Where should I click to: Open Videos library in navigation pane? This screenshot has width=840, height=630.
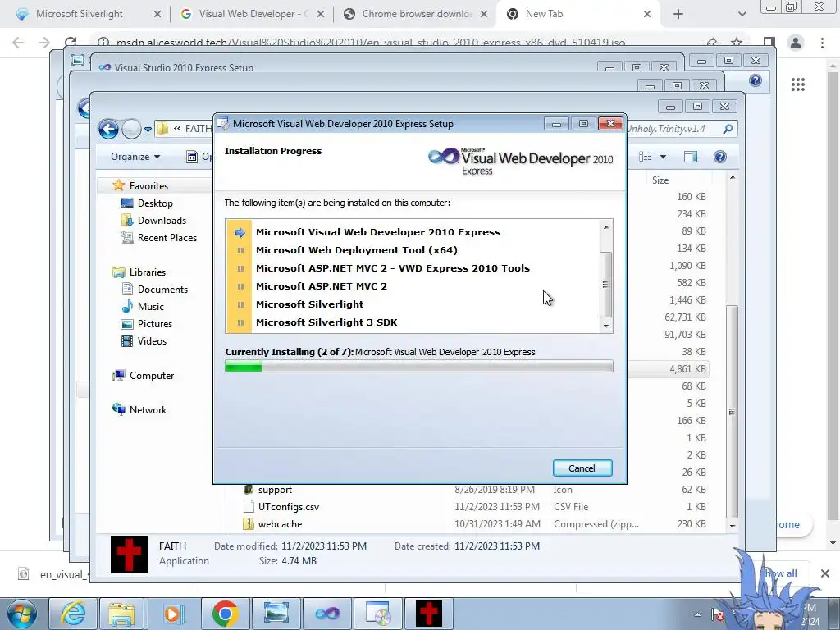point(152,340)
